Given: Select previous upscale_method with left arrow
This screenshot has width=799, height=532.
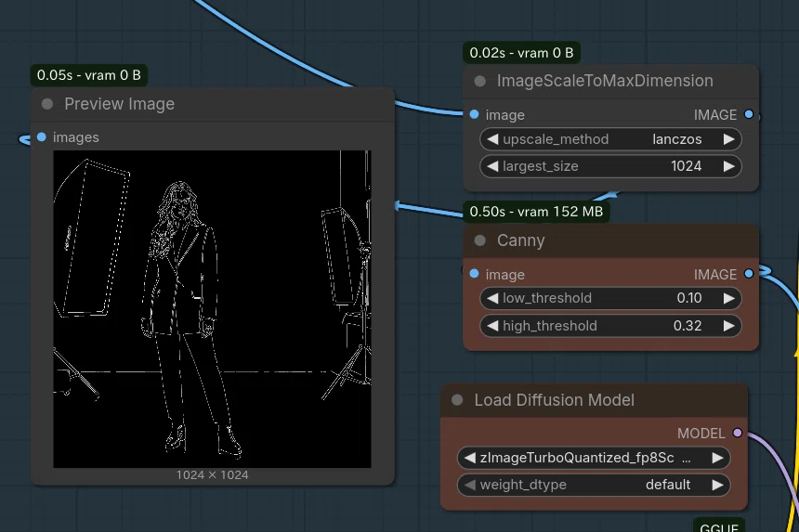Looking at the screenshot, I should point(492,139).
